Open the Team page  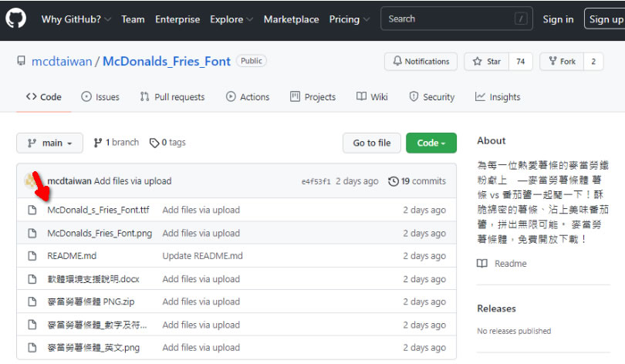coord(133,19)
